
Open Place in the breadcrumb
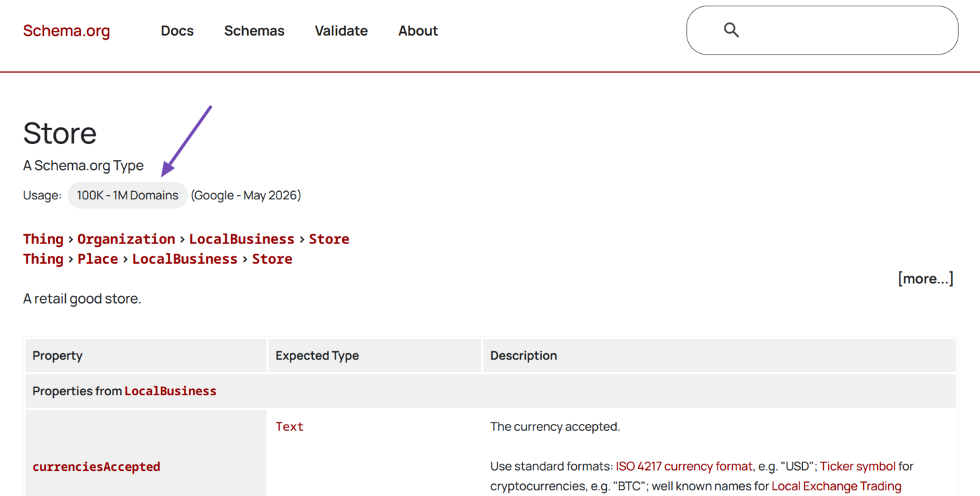[98, 259]
